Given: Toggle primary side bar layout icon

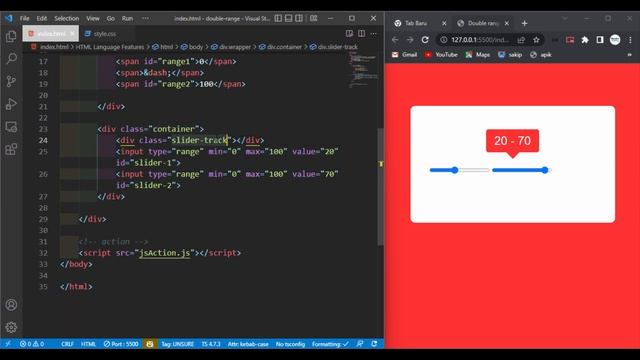Looking at the screenshot, I should 278,18.
